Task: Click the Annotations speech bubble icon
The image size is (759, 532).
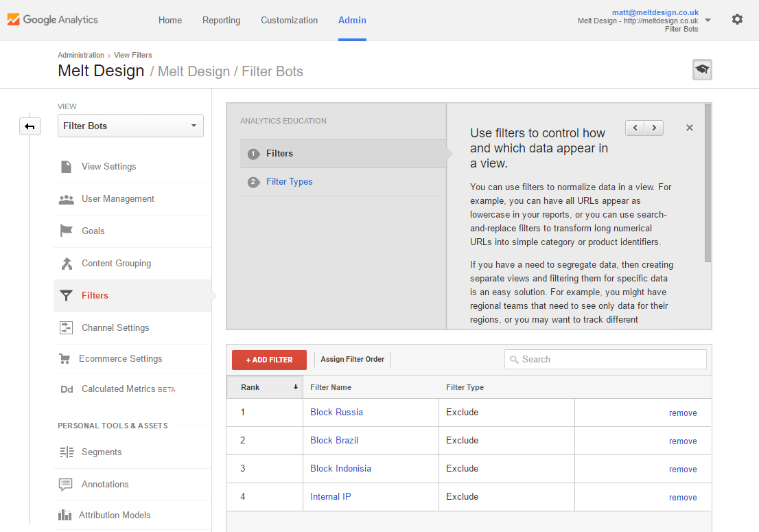Action: [66, 485]
